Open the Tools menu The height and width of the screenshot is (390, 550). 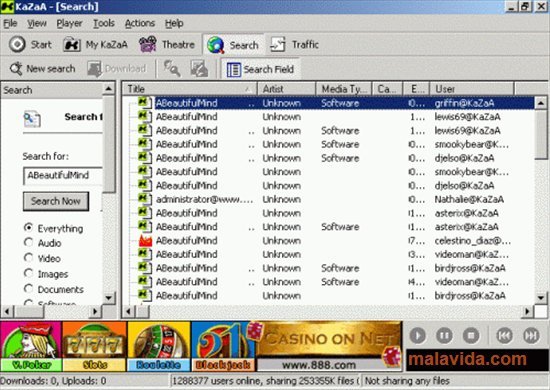103,23
